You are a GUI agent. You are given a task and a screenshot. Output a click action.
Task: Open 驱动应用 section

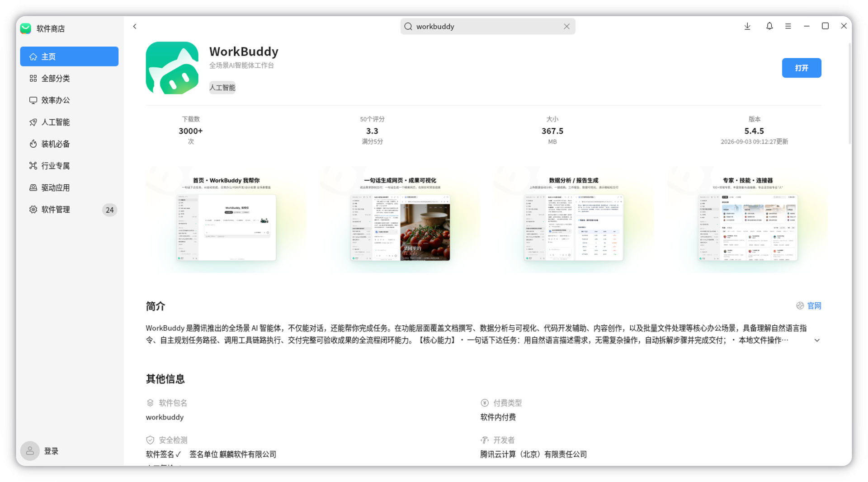click(69, 187)
